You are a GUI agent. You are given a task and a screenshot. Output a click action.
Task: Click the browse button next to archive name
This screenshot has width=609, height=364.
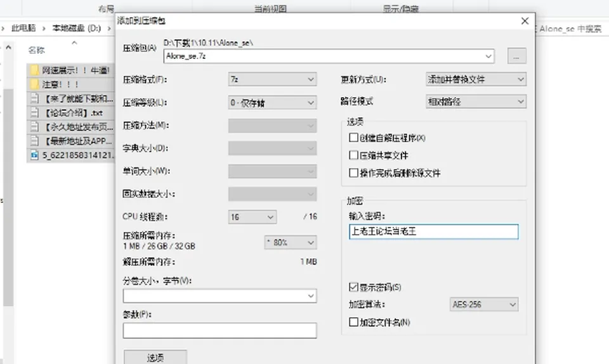[516, 56]
